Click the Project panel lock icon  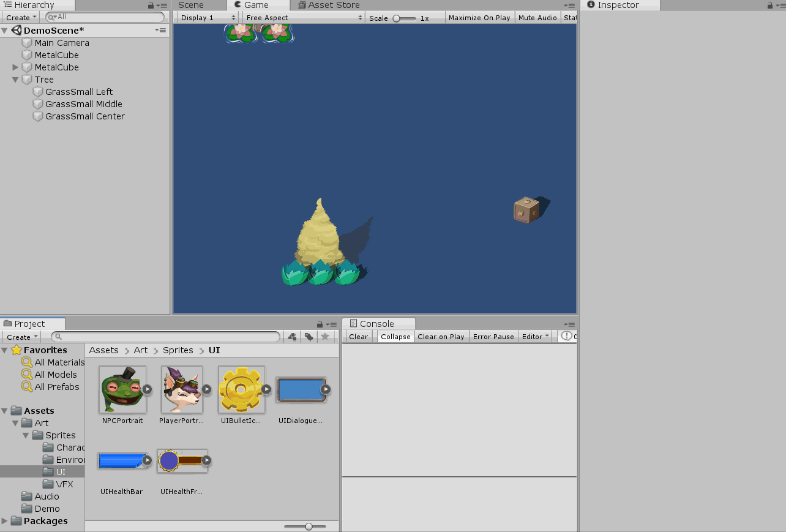pos(320,324)
